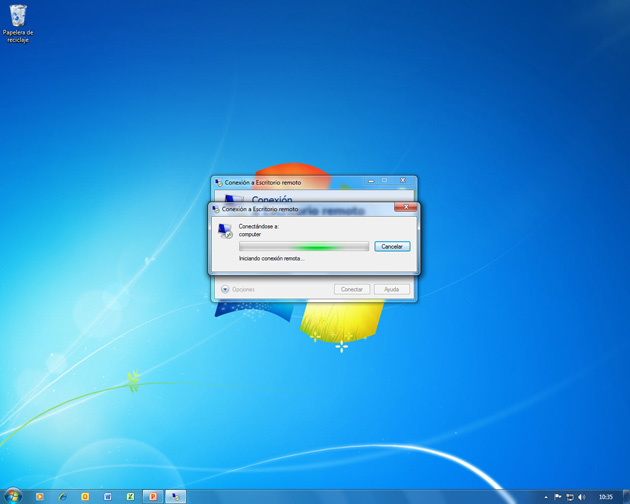
Task: Open the Action Center flag icon
Action: (557, 497)
